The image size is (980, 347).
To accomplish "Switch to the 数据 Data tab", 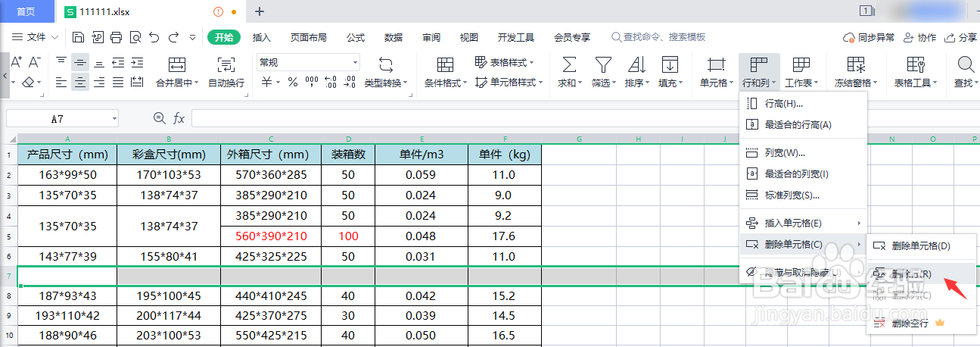I will pos(394,37).
